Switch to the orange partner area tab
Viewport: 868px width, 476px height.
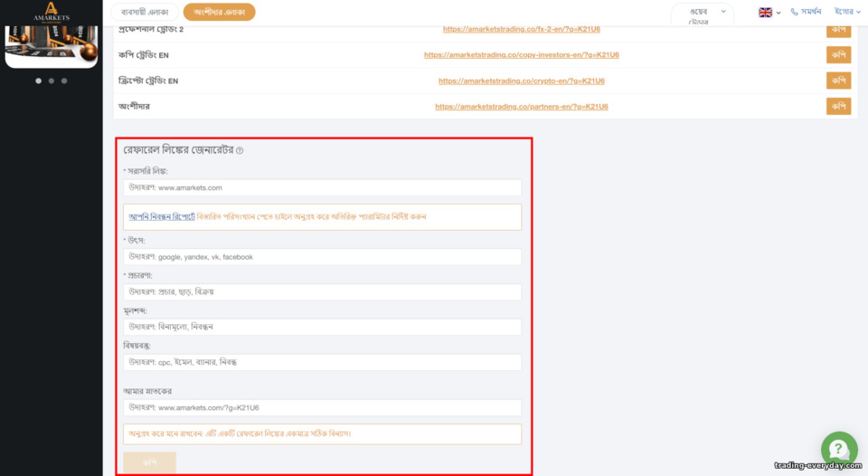point(219,12)
